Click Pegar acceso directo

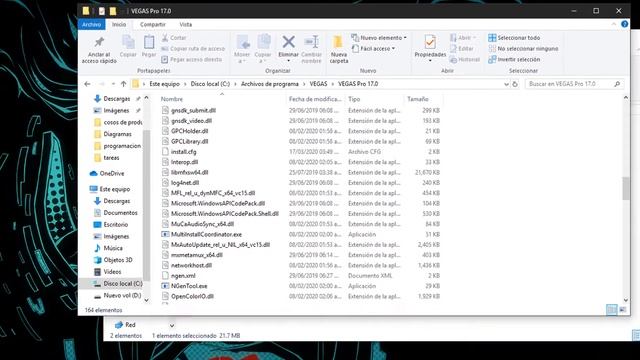click(191, 60)
